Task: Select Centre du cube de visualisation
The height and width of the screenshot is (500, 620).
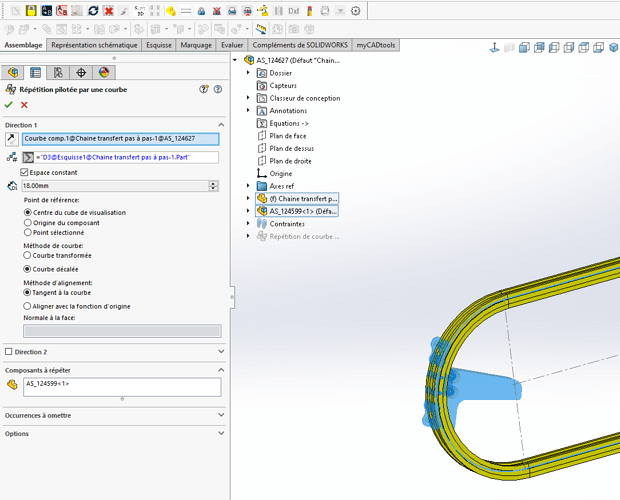Action: click(x=28, y=213)
